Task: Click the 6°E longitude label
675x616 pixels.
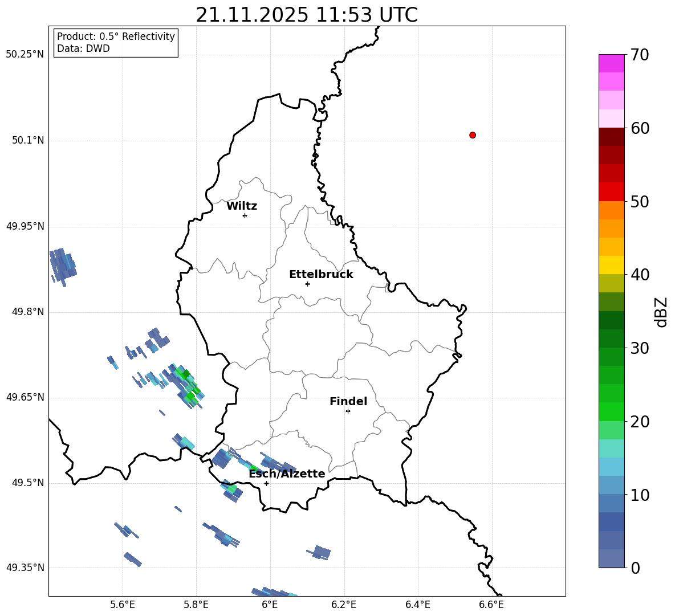Action: (270, 605)
